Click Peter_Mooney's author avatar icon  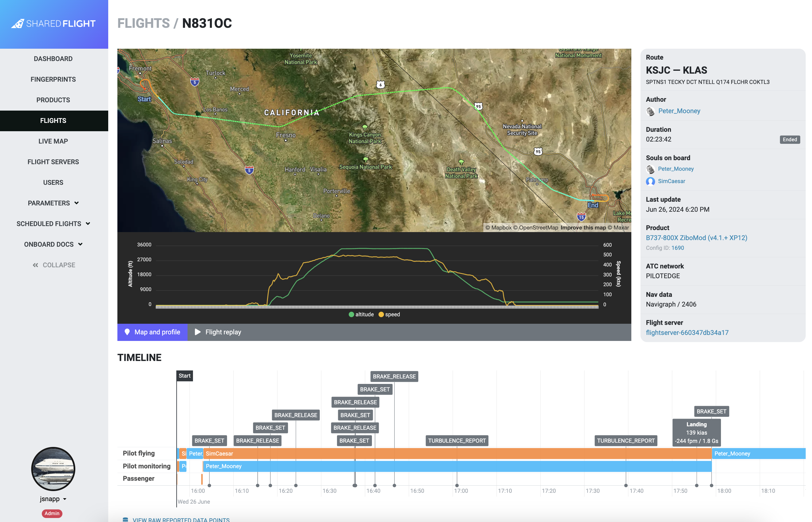click(x=650, y=111)
